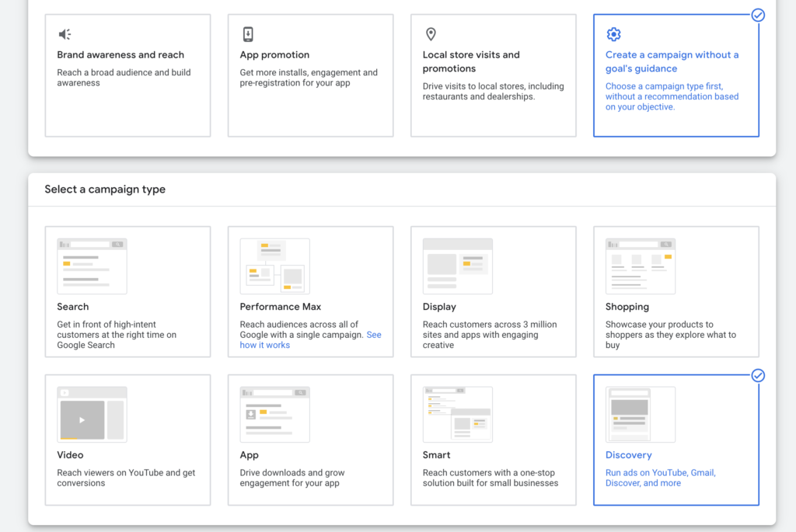Click 'Reach viewers on YouTube' description
This screenshot has height=532, width=796.
pos(126,478)
